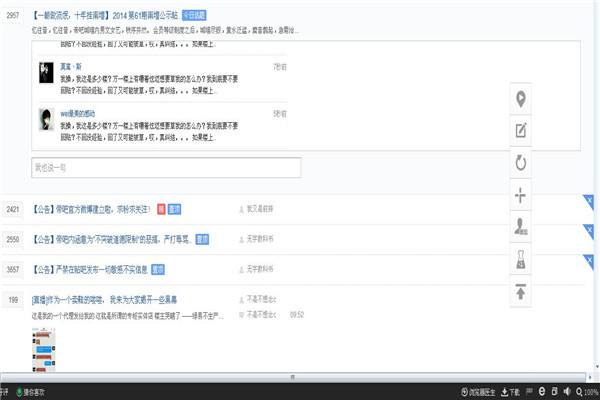Click the 置顶 badge on post 3657

click(x=158, y=270)
